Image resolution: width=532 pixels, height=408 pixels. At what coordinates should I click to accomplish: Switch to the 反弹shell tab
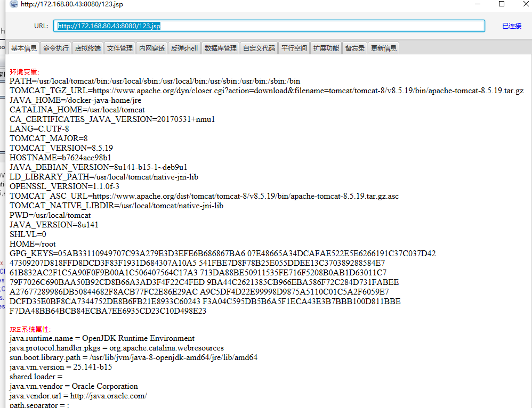point(184,48)
